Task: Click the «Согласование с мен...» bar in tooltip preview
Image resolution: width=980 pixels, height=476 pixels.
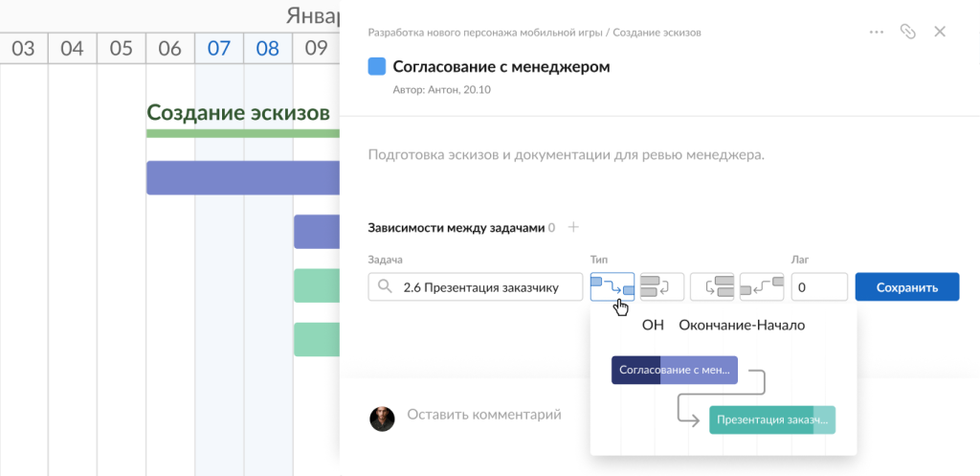Action: [x=675, y=370]
